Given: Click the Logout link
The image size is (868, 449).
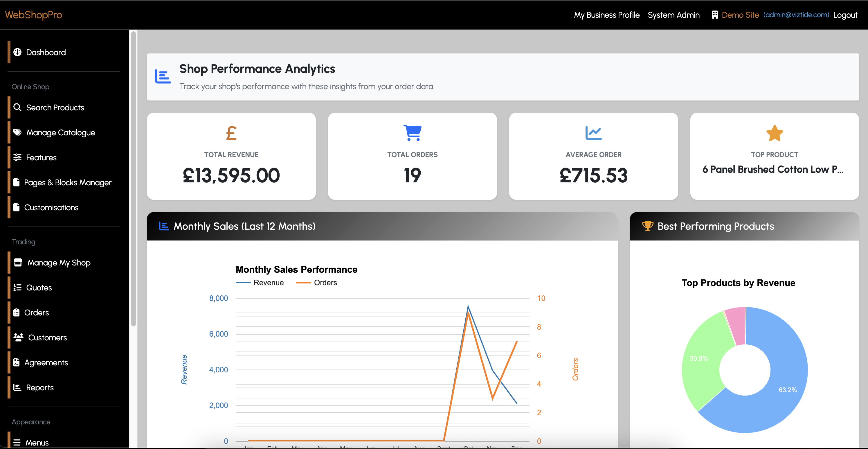Looking at the screenshot, I should click(x=845, y=15).
